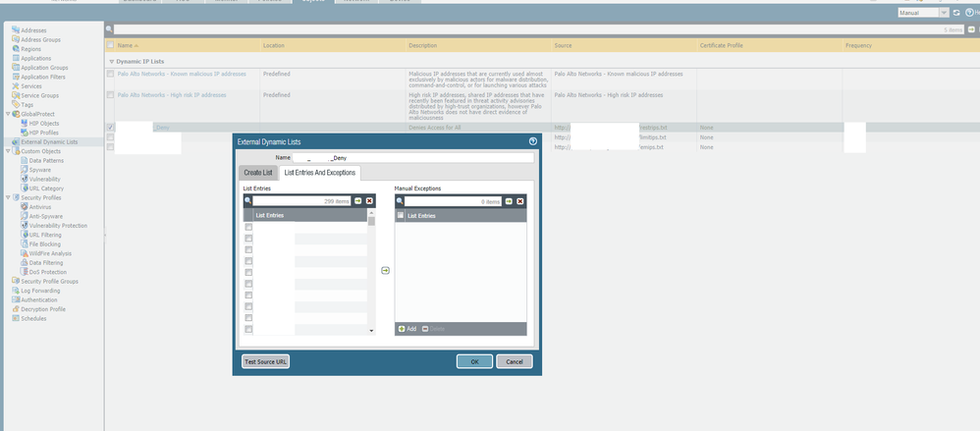Open Application Filters
Viewport: 980px width, 431px height.
pos(43,77)
